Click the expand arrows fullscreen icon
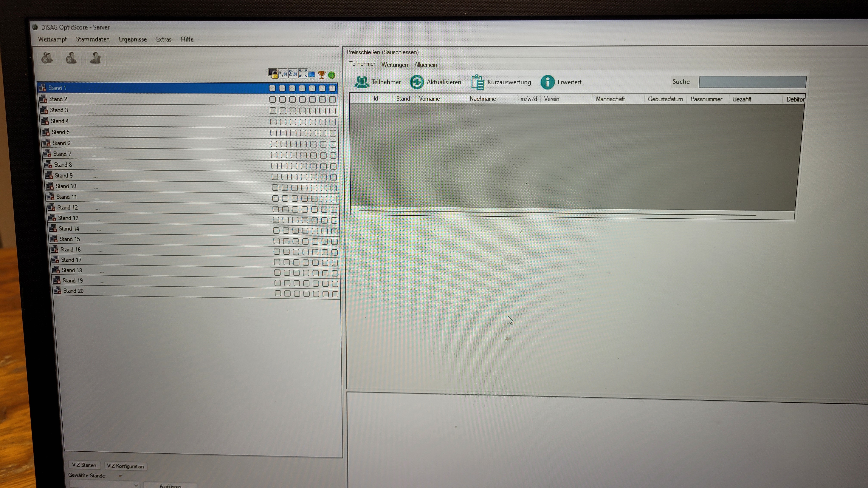The image size is (868, 488). (x=303, y=74)
